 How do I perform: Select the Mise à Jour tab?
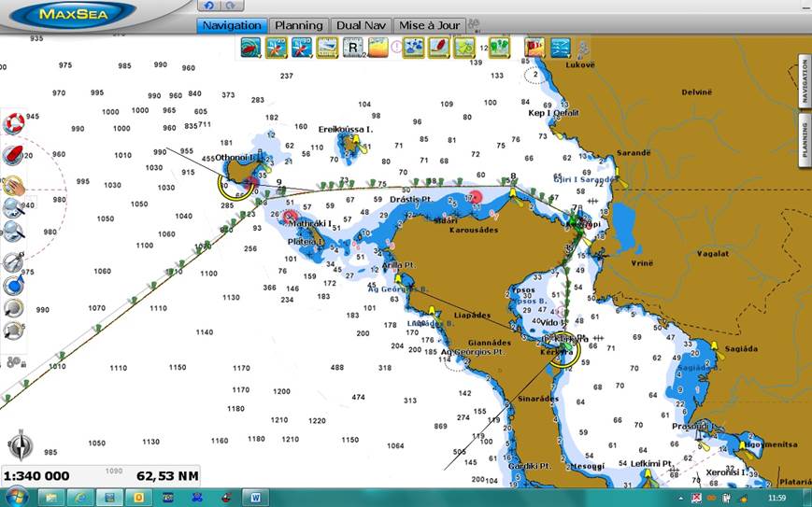[429, 25]
